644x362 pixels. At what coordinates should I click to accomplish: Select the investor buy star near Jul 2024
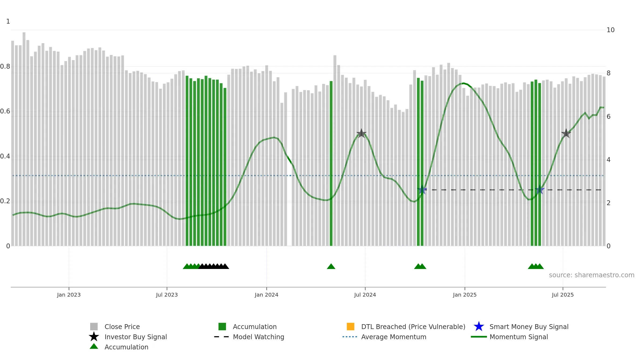click(361, 133)
